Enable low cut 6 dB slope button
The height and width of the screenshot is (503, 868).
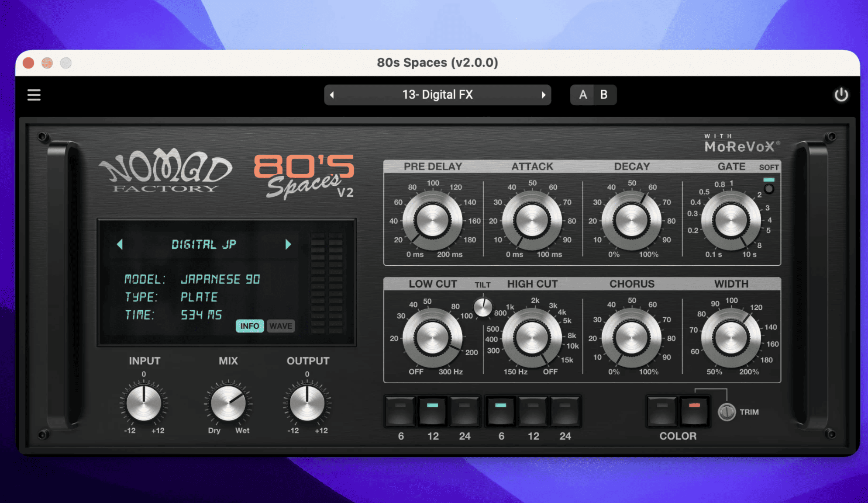[x=400, y=411]
